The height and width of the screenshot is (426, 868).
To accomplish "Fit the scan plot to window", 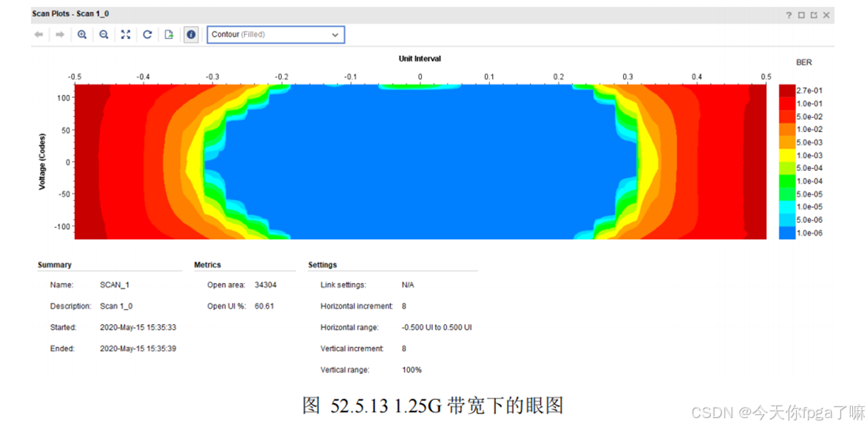I will pos(126,34).
